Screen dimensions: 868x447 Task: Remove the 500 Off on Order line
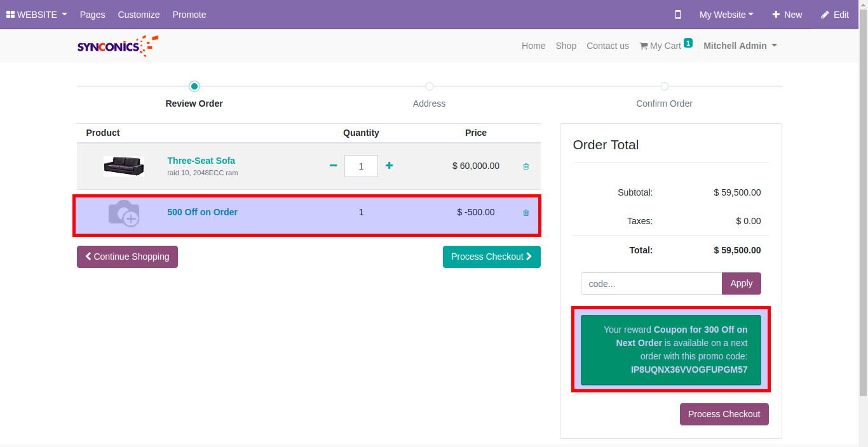coord(526,213)
